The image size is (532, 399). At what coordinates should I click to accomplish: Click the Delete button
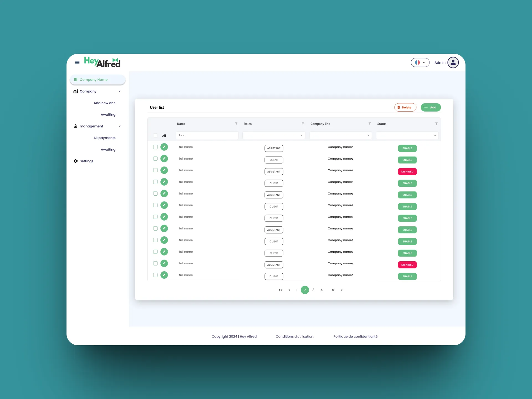point(405,108)
